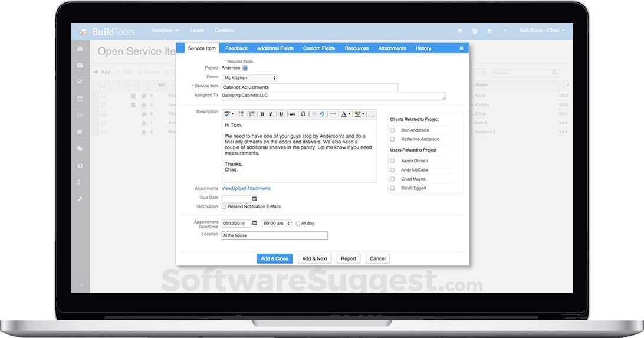The image size is (644, 338).
Task: Click the Report button
Action: 349,259
